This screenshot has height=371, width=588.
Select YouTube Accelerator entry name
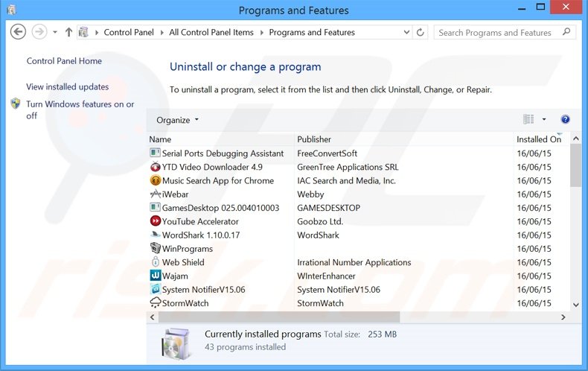200,221
